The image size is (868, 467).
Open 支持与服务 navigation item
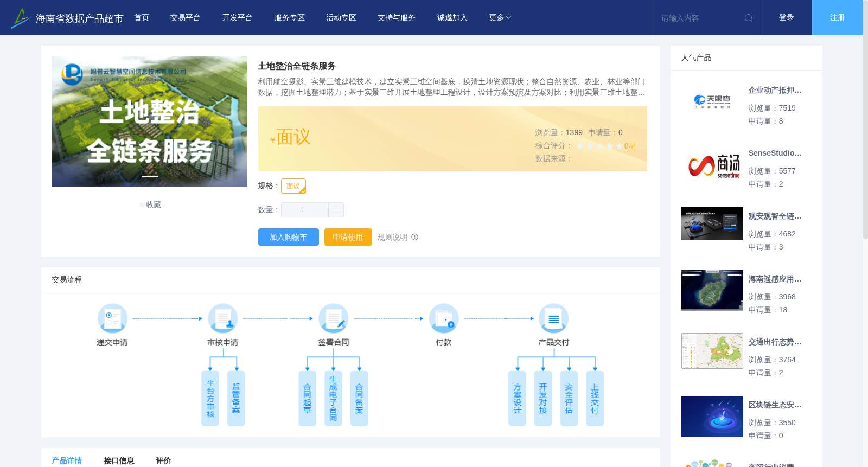click(397, 18)
